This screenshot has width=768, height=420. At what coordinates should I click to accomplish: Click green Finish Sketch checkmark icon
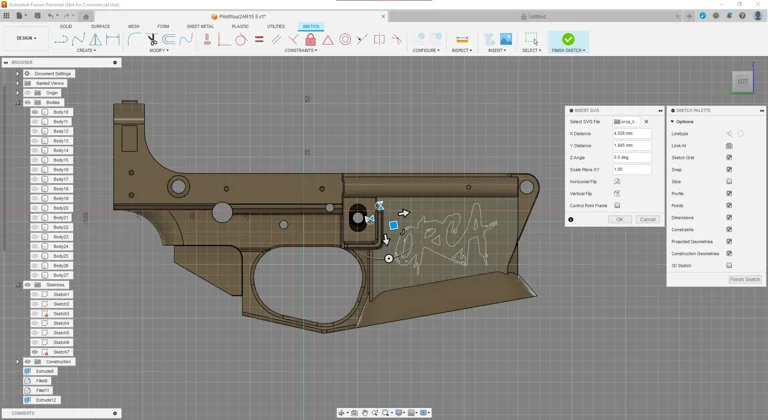(x=568, y=40)
